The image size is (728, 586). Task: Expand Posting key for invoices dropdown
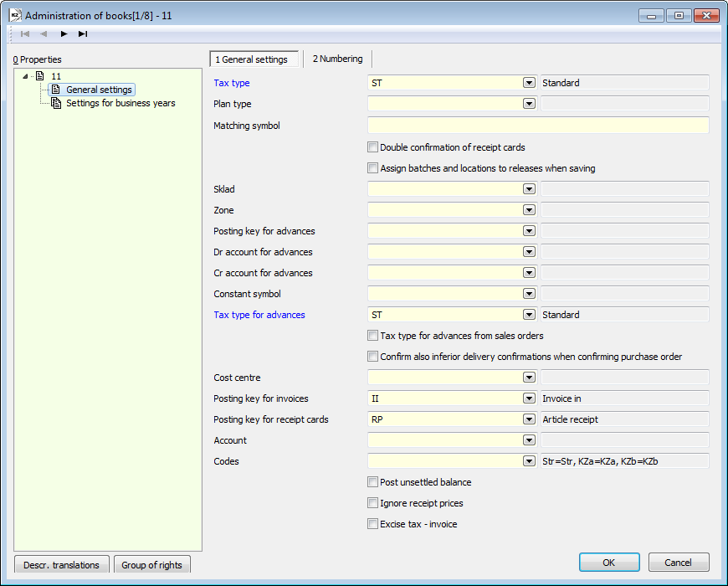point(529,398)
